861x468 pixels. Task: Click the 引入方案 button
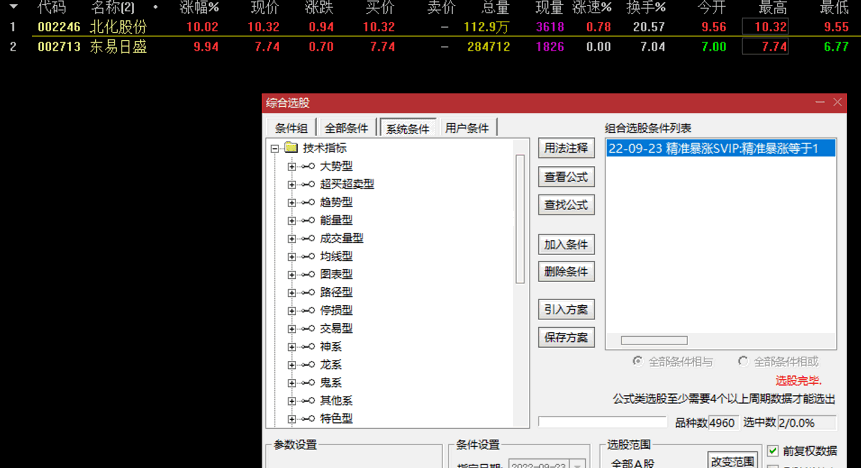click(x=566, y=310)
